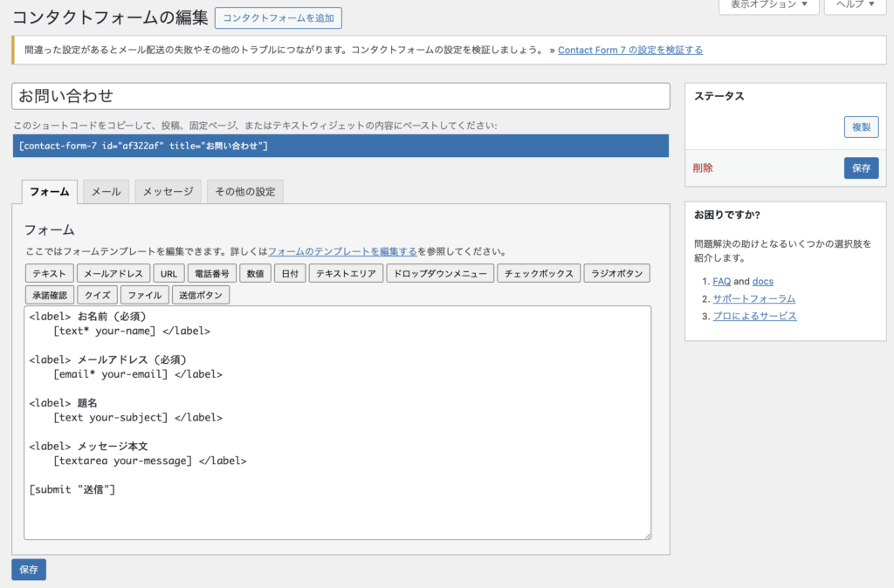This screenshot has height=588, width=894.
Task: Insert a メールアドレス form tag
Action: tap(113, 274)
